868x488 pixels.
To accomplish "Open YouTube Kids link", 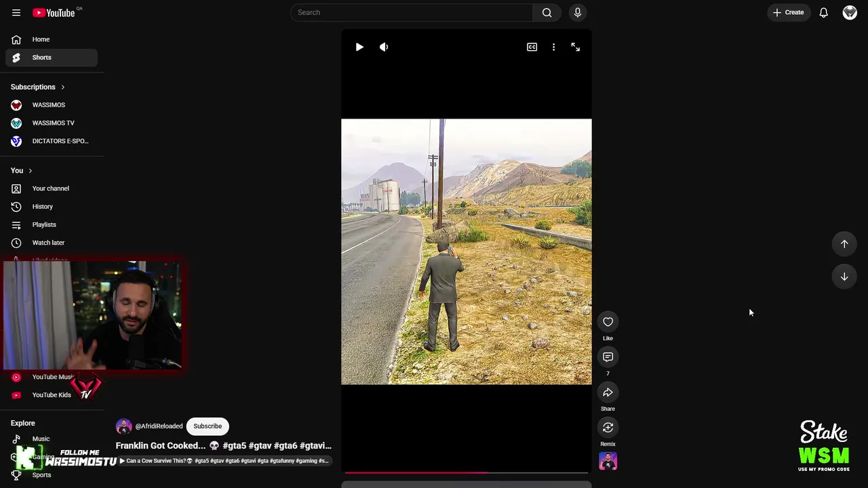I will pos(52,394).
